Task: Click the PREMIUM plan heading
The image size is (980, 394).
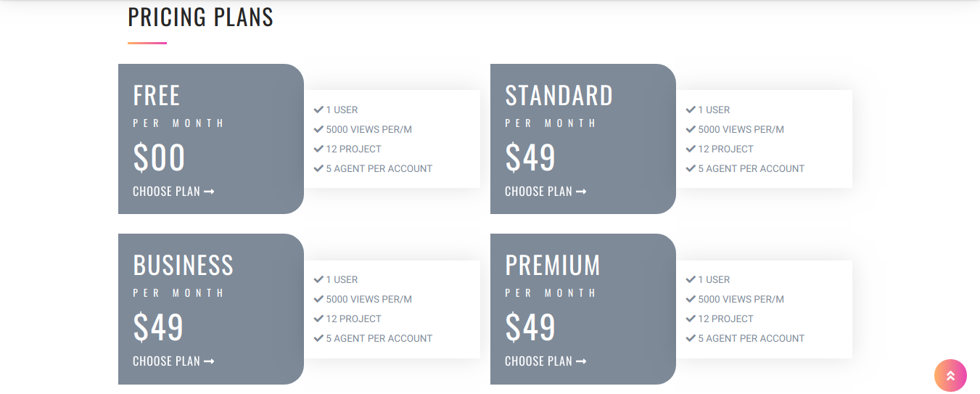Action: (x=553, y=266)
